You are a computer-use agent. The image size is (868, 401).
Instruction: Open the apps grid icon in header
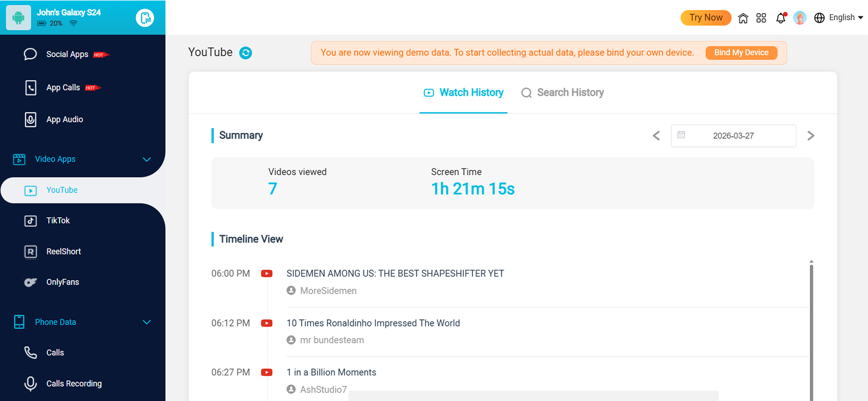pyautogui.click(x=761, y=18)
